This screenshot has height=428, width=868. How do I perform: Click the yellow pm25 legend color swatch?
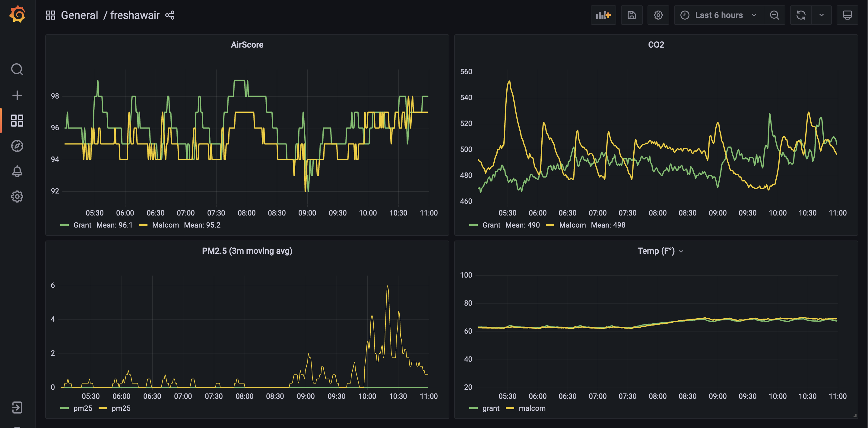(x=103, y=408)
